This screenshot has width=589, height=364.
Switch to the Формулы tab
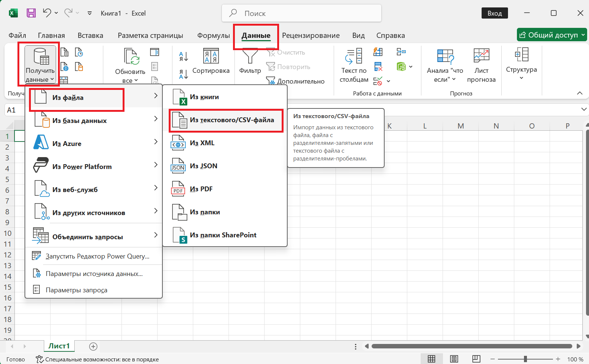coord(214,35)
